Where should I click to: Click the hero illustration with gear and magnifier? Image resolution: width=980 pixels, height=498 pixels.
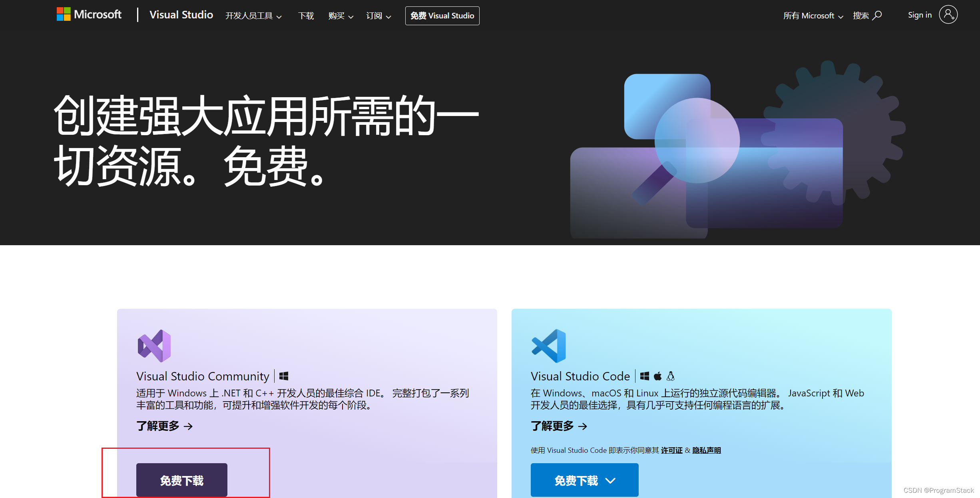pyautogui.click(x=737, y=149)
